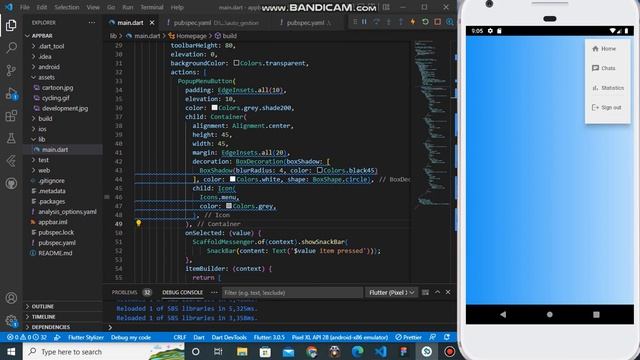
Task: Click the debug console filter input
Action: [292, 292]
